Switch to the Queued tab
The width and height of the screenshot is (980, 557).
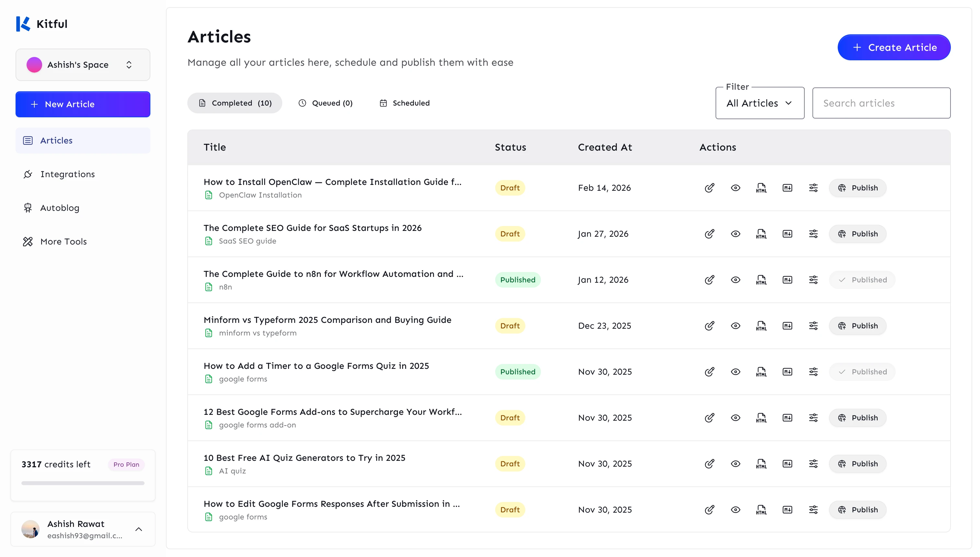tap(326, 103)
